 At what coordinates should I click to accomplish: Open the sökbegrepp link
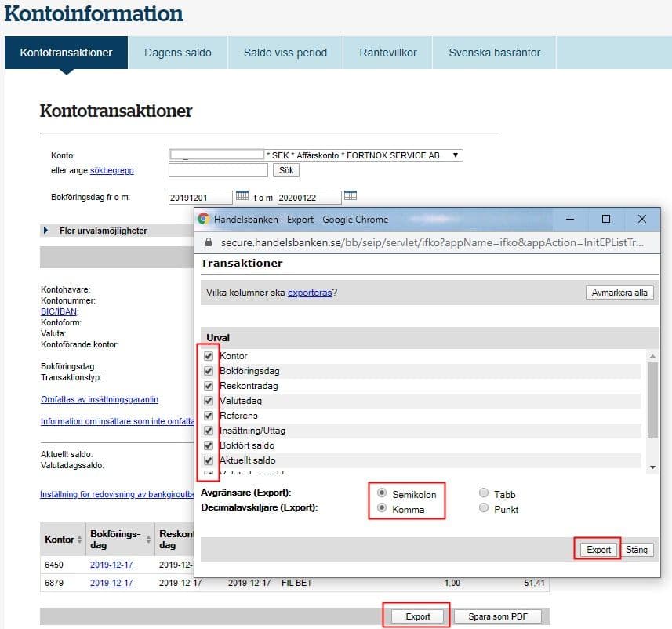click(x=112, y=170)
